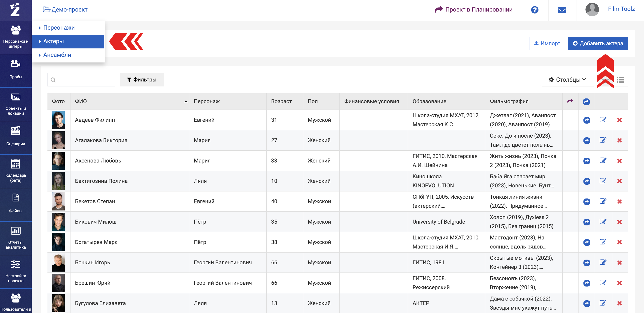Delete actor Бикович Милош

(619, 222)
